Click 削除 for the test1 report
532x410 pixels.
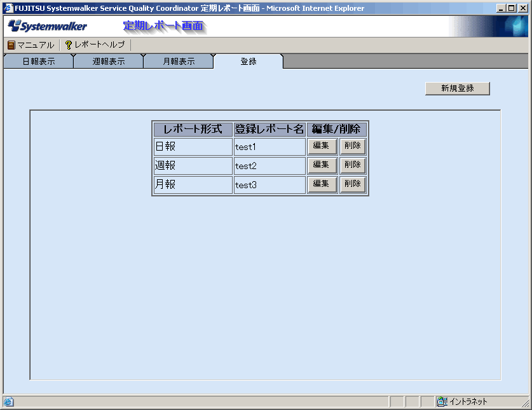(352, 146)
